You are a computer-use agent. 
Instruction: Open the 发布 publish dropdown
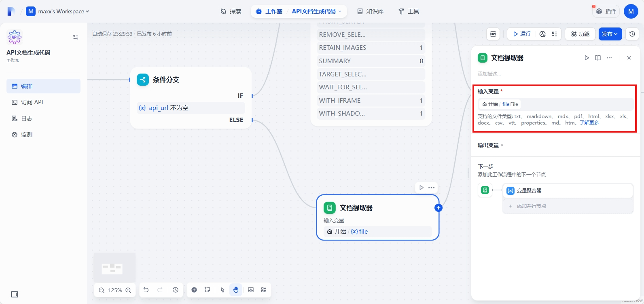point(610,34)
